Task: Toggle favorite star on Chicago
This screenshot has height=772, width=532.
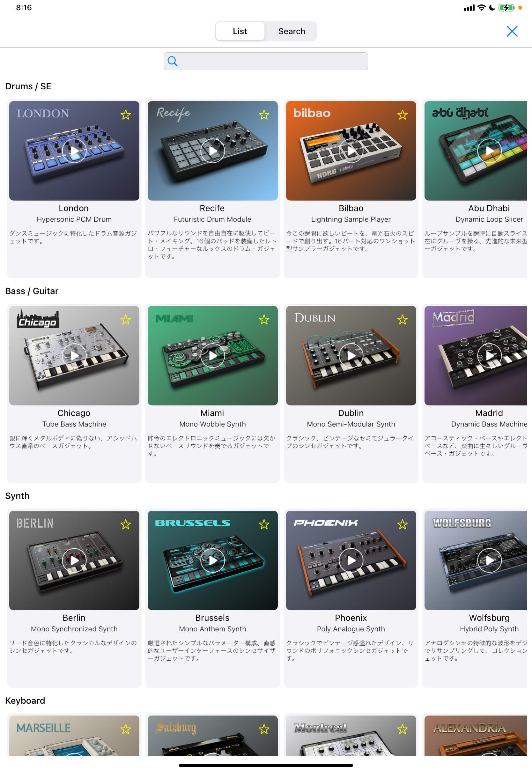Action: click(126, 320)
